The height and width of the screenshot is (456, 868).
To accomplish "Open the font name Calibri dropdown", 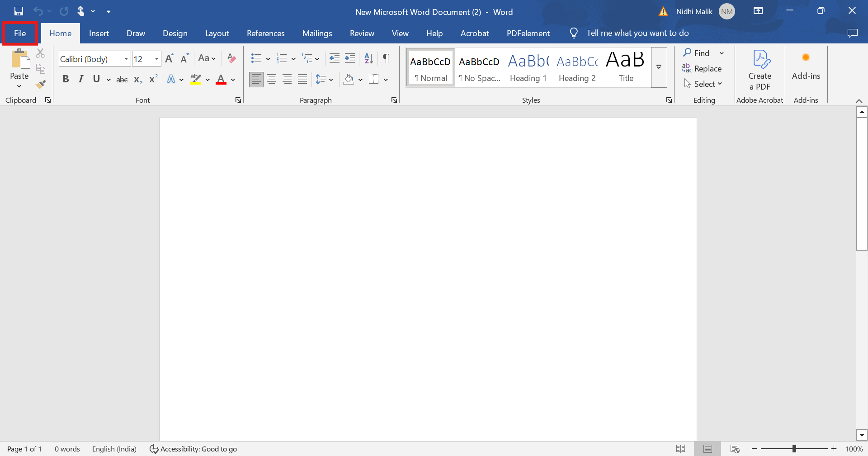I will tap(126, 59).
